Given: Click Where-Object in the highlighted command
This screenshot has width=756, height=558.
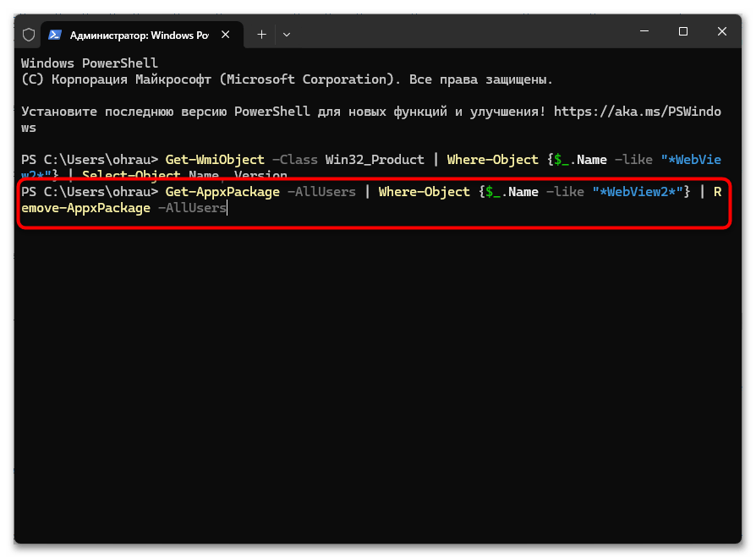Looking at the screenshot, I should coord(425,192).
